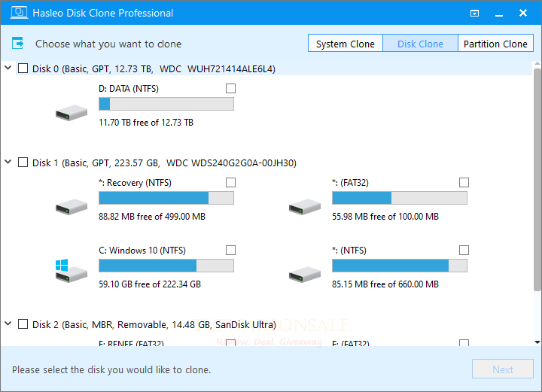The width and height of the screenshot is (542, 392).
Task: Click the '*: Recovery (NTFS)' label
Action: 135,183
